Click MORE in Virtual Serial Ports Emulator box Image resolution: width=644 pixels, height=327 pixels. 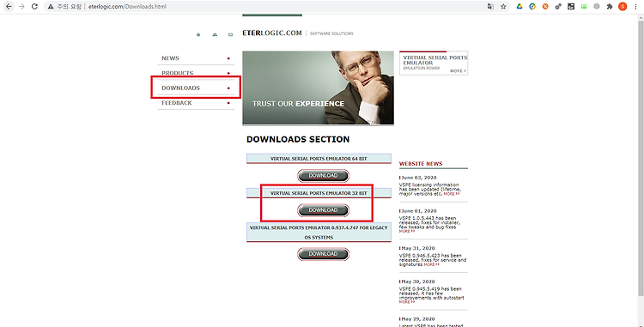[x=458, y=71]
